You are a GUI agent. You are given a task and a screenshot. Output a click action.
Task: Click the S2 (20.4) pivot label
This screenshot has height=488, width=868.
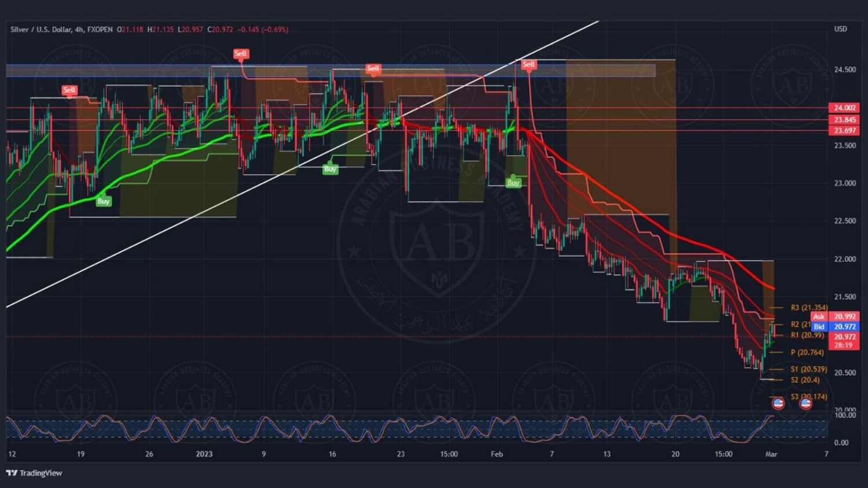point(805,380)
